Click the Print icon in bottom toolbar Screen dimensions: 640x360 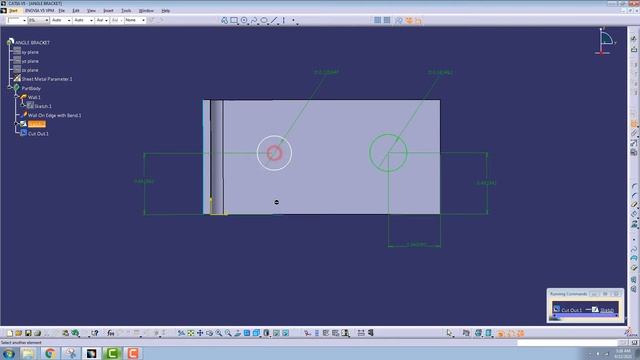tap(38, 333)
